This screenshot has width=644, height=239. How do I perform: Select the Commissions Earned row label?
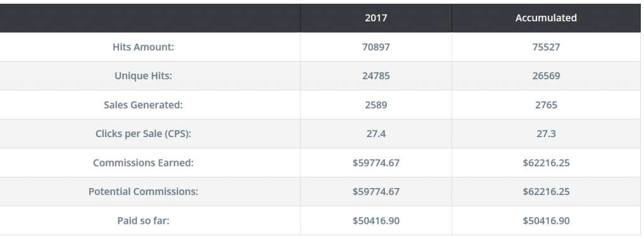point(143,163)
